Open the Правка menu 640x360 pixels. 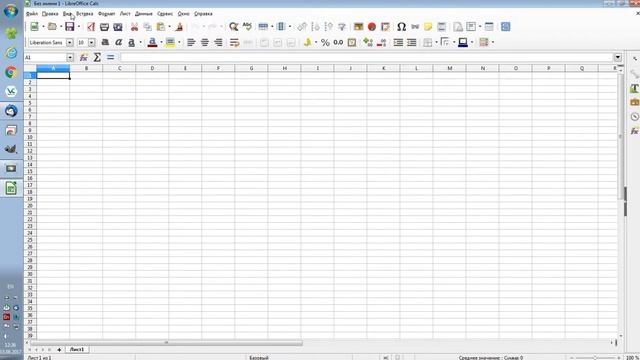[50, 13]
